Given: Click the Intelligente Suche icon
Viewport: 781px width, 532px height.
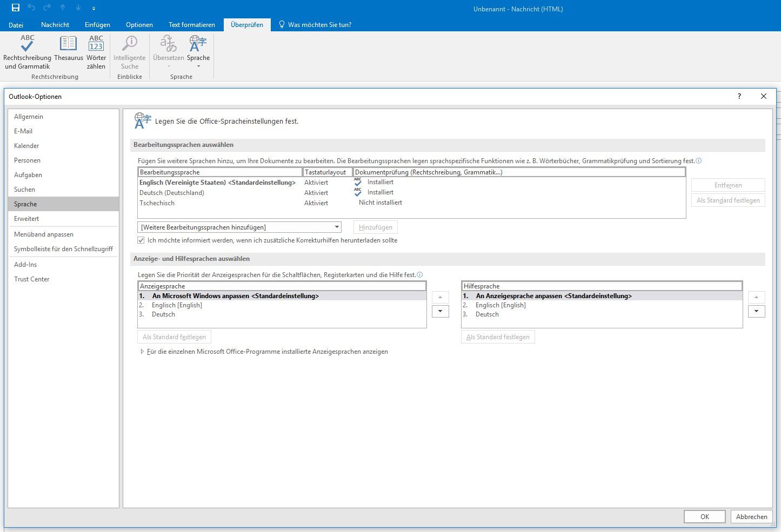Looking at the screenshot, I should tap(130, 43).
